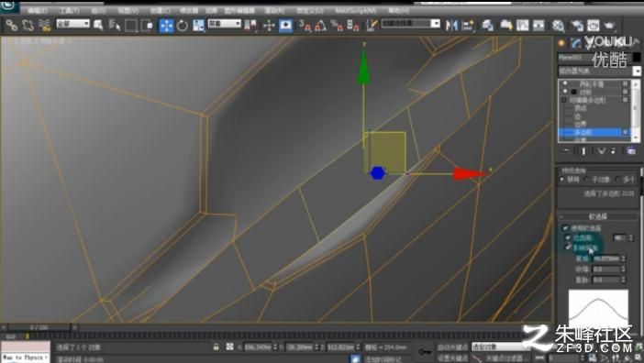Activate the Select and Rotate tool
644x363 pixels.
pos(183,26)
